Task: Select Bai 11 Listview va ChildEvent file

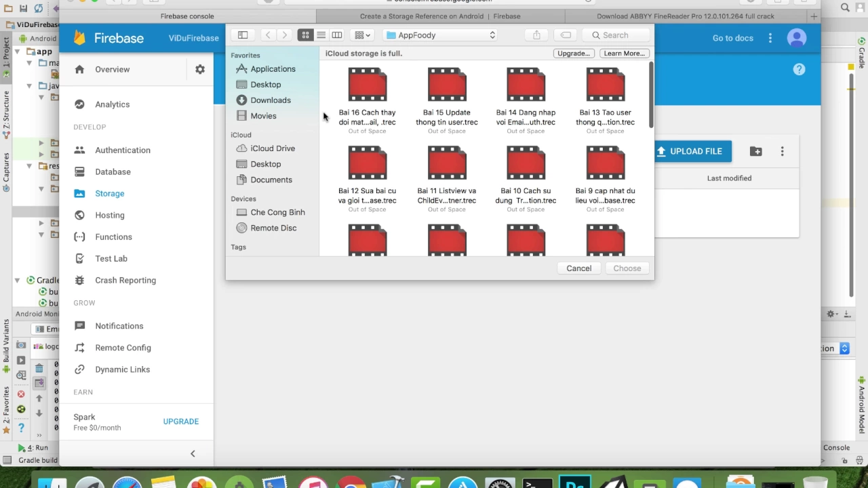Action: (x=446, y=178)
